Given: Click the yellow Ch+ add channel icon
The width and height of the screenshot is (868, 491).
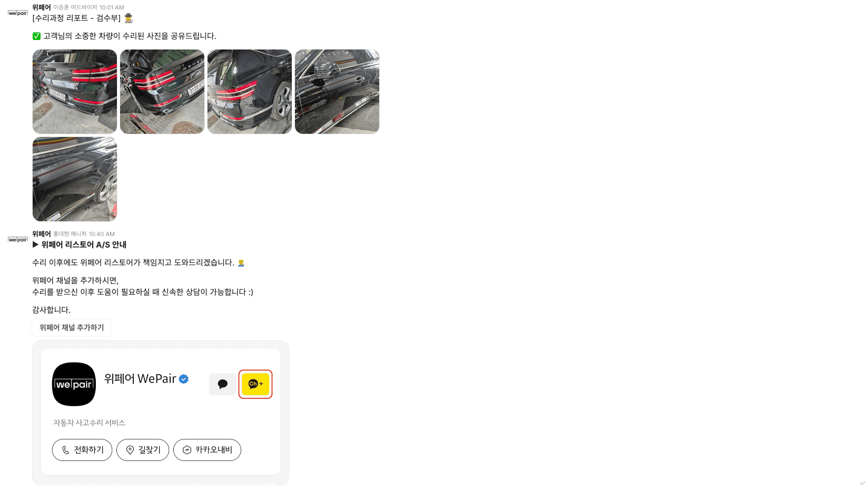Looking at the screenshot, I should (255, 384).
